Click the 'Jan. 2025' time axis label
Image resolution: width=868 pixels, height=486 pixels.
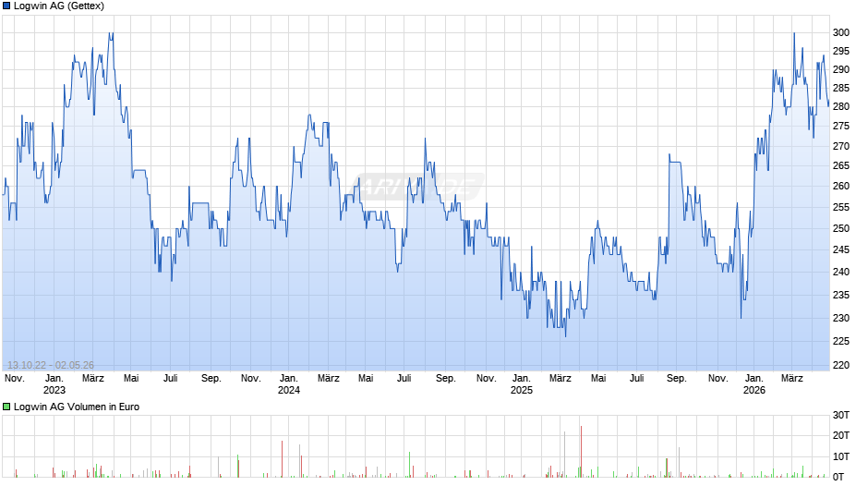click(522, 384)
